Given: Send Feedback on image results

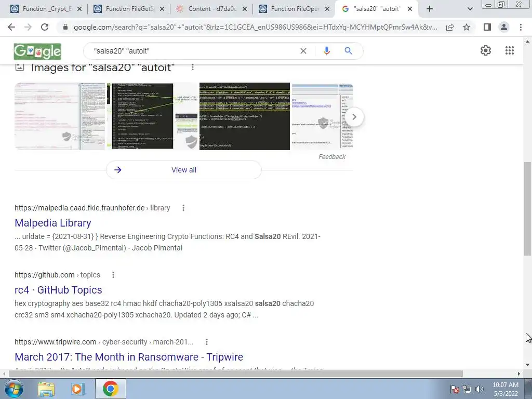Looking at the screenshot, I should [x=332, y=157].
